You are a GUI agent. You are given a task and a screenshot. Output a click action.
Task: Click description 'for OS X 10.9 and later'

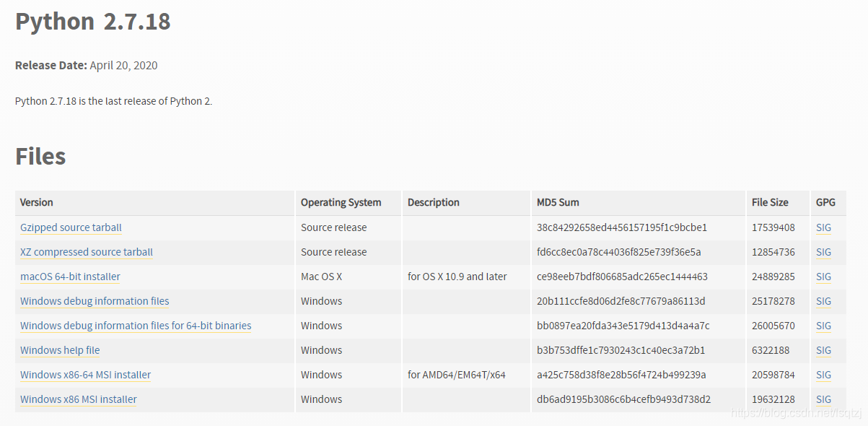point(457,277)
